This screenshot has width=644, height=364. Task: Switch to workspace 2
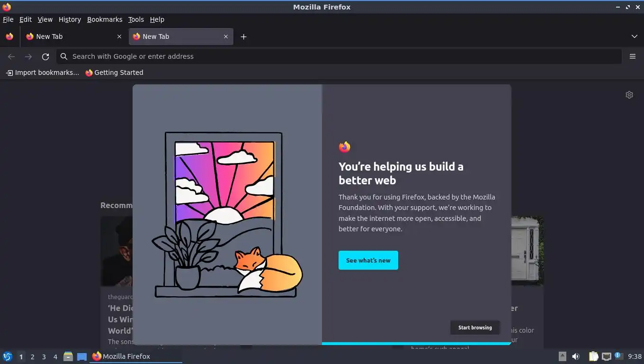[32, 357]
